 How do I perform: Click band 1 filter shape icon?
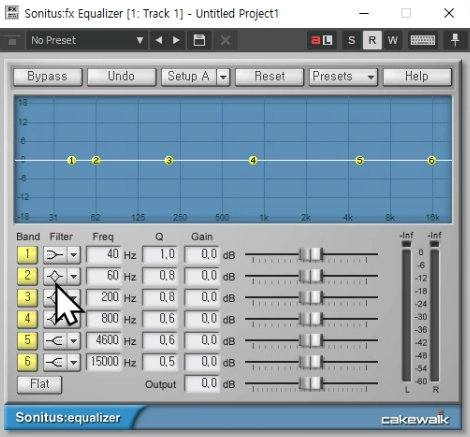pyautogui.click(x=55, y=255)
